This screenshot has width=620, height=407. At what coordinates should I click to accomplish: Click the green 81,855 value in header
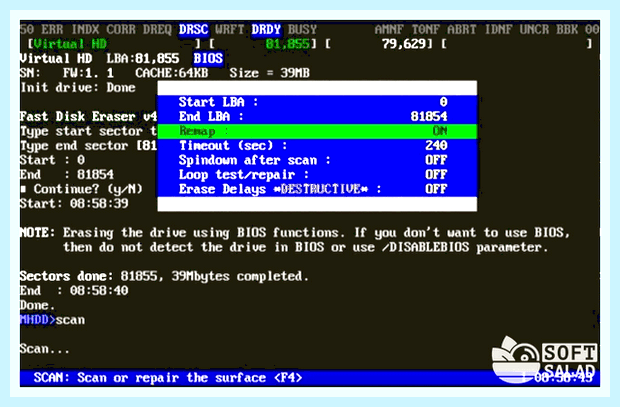point(287,44)
